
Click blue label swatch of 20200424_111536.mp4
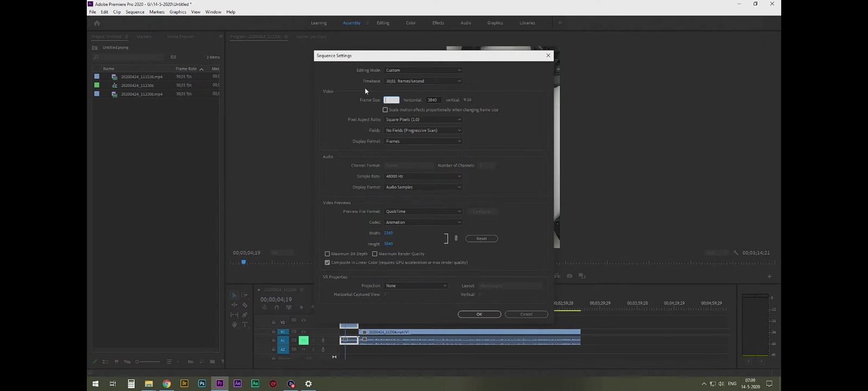(x=97, y=77)
